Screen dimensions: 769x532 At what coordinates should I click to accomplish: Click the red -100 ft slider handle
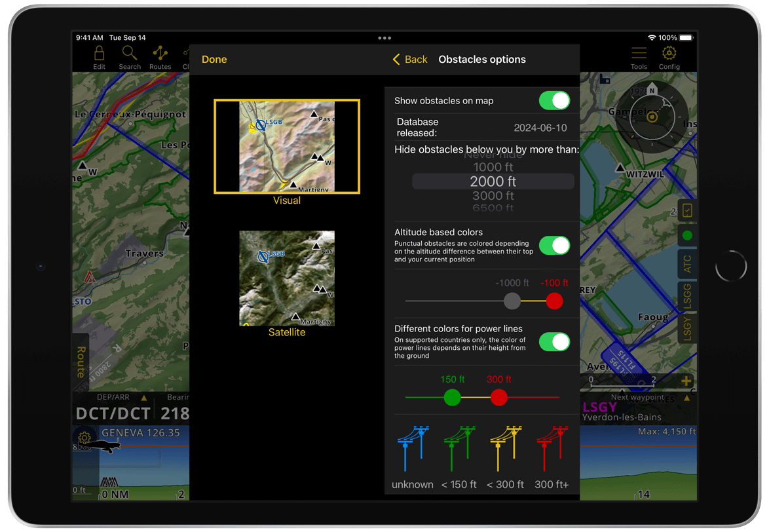click(x=554, y=301)
